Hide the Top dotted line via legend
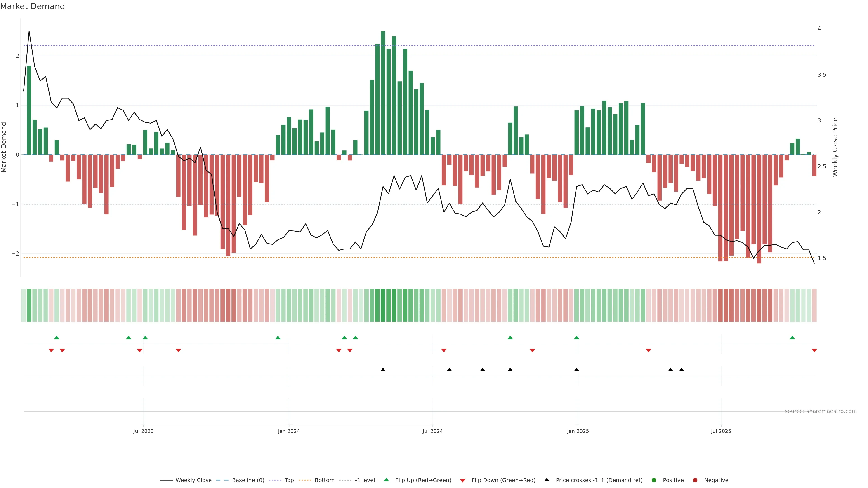 (289, 480)
